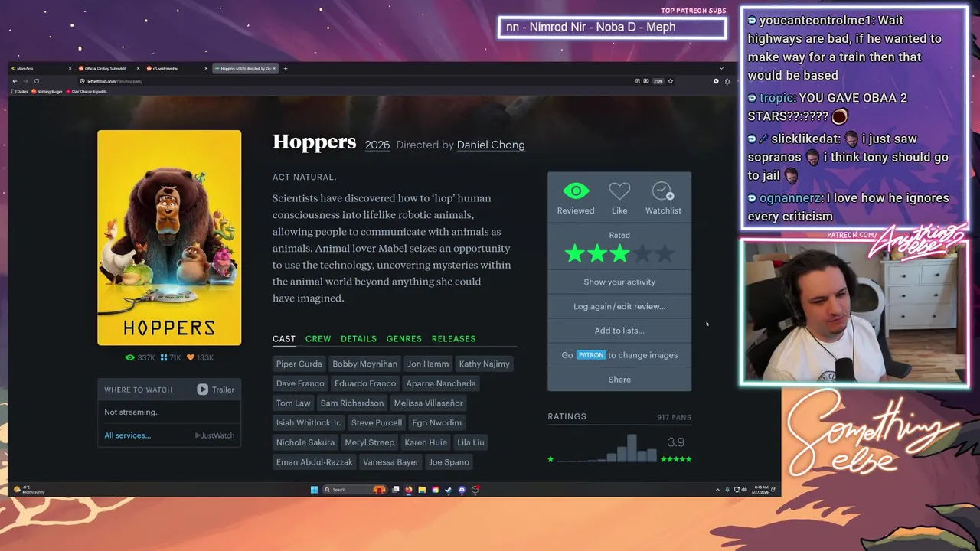Open All services link
The image size is (980, 551).
click(128, 435)
